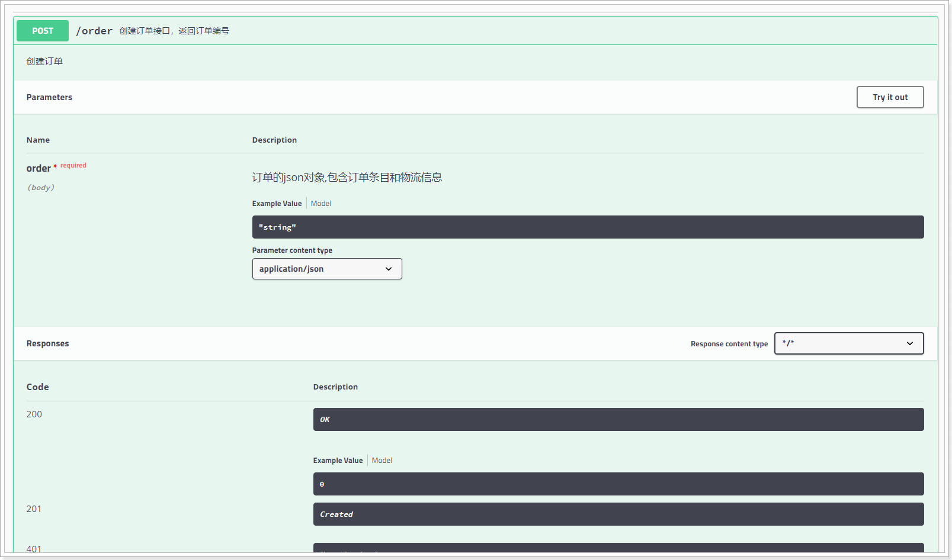This screenshot has width=952, height=560.
Task: Select the parameter Example Value tab
Action: pyautogui.click(x=277, y=204)
